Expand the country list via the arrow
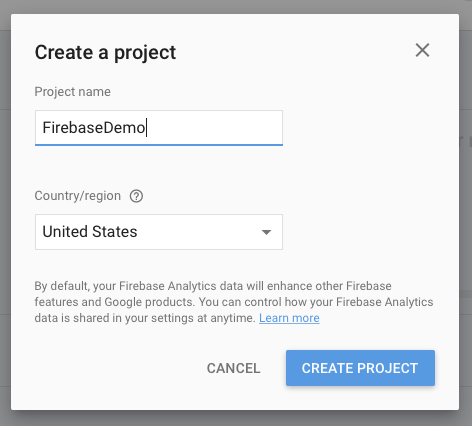Image resolution: width=472 pixels, height=426 pixels. [x=266, y=232]
